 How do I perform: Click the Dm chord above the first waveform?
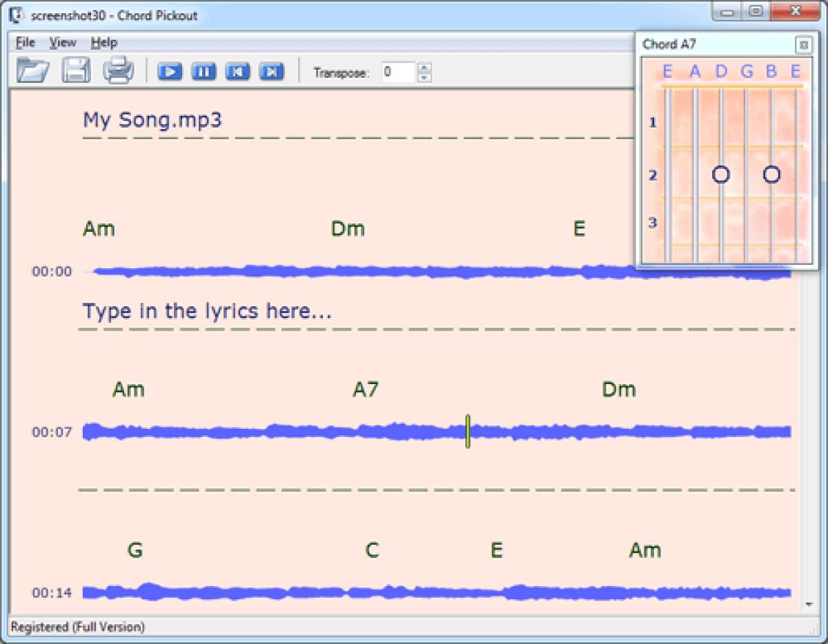click(348, 228)
